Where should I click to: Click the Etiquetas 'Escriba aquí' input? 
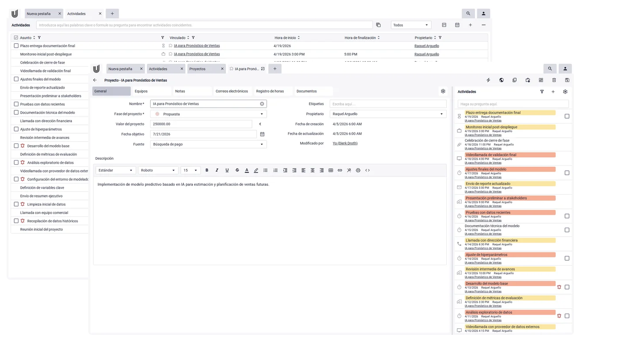click(x=388, y=104)
